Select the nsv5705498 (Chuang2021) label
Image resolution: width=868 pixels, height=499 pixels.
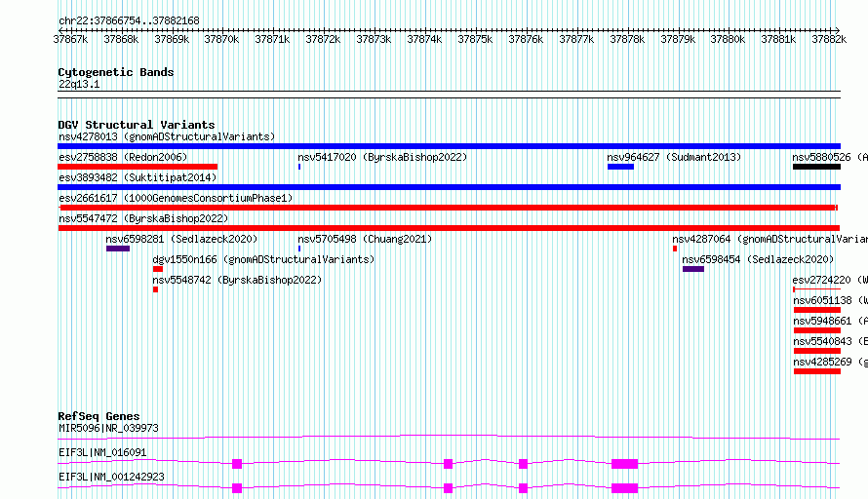click(x=365, y=239)
